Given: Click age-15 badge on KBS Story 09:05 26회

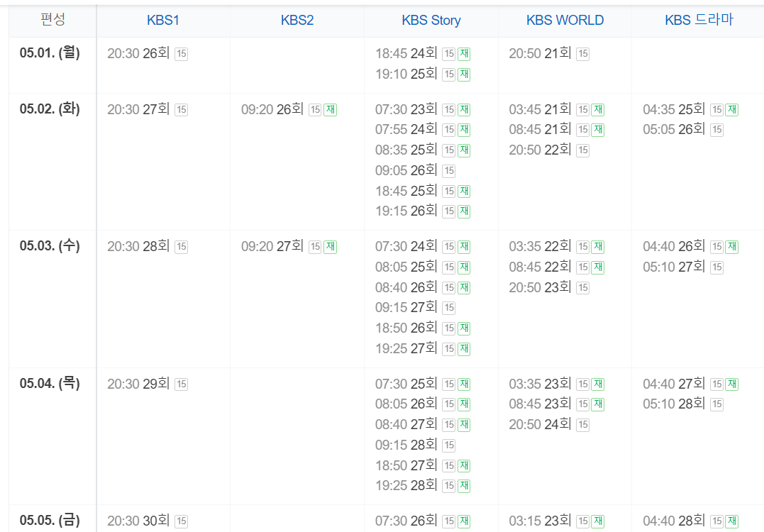Looking at the screenshot, I should pos(449,170).
